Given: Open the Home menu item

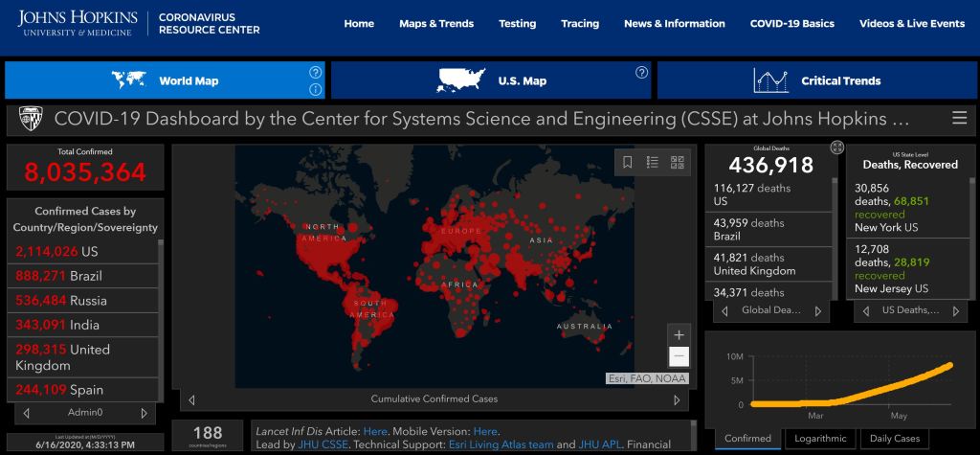Looking at the screenshot, I should (x=359, y=24).
